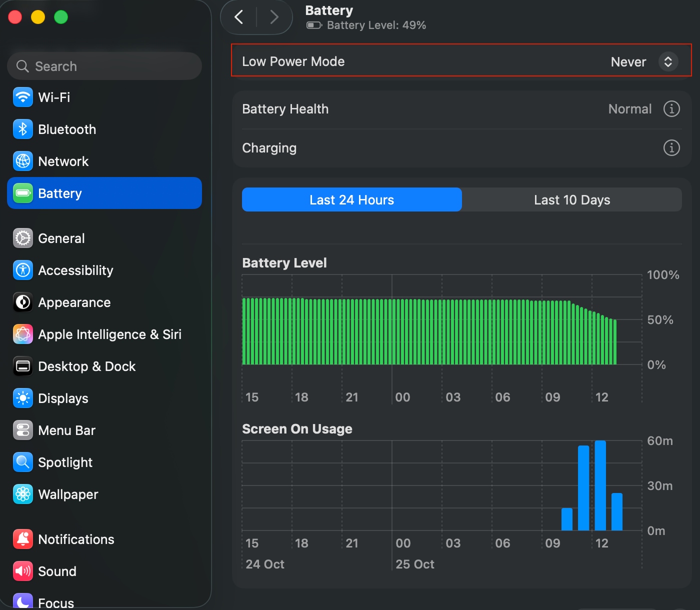The width and height of the screenshot is (700, 610).
Task: Select the Wallpaper icon
Action: tap(23, 494)
